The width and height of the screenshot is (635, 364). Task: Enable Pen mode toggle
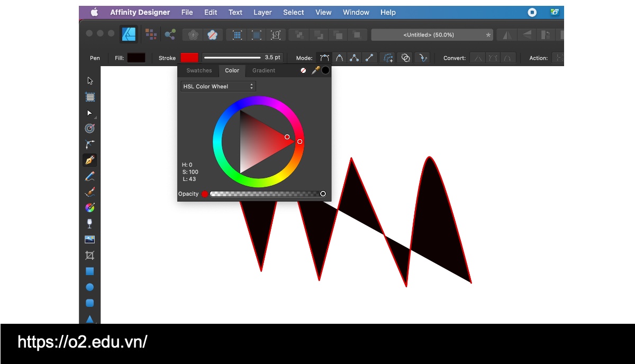[324, 58]
